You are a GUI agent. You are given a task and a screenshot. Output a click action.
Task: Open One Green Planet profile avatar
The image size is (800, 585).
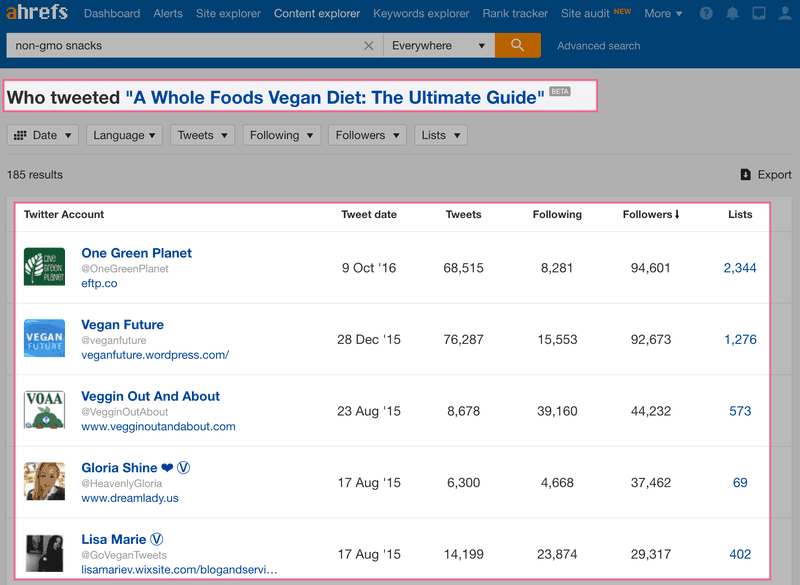coord(44,267)
